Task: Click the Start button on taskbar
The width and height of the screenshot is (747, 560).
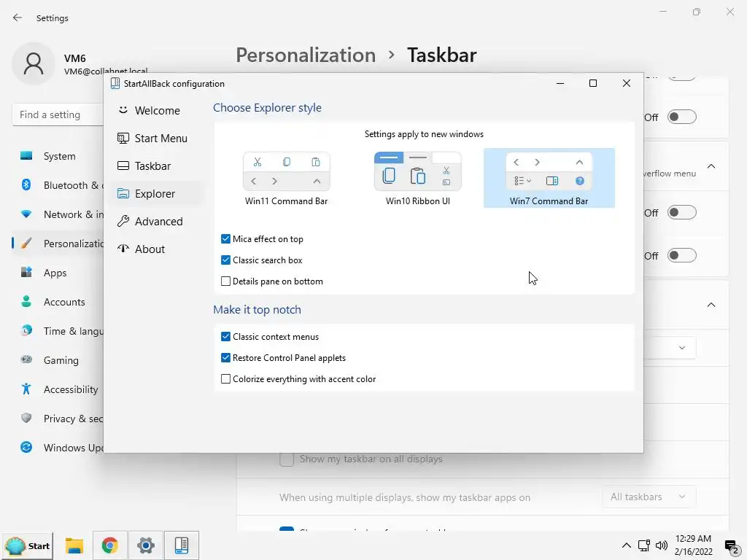Action: [x=28, y=545]
